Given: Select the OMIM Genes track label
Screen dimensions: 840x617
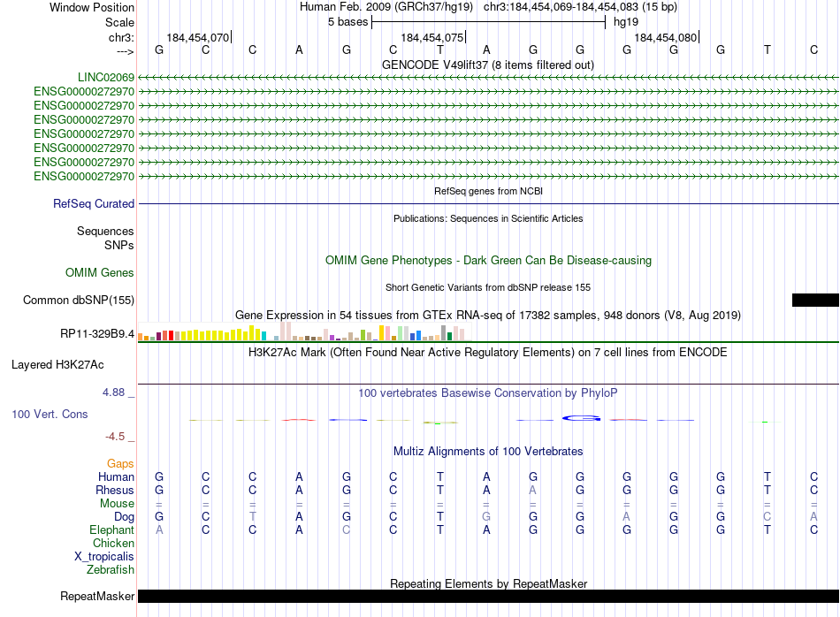Looking at the screenshot, I should tap(99, 272).
